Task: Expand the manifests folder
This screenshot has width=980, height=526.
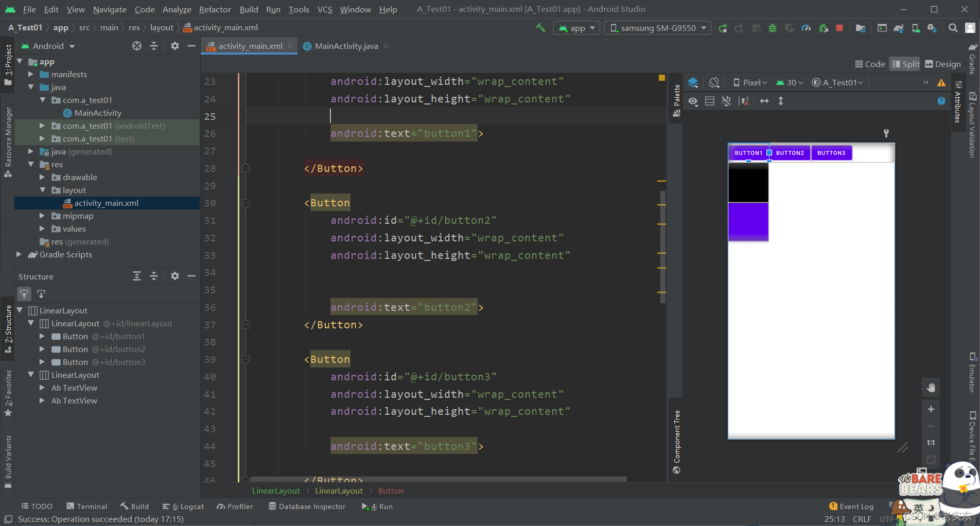Action: point(31,75)
